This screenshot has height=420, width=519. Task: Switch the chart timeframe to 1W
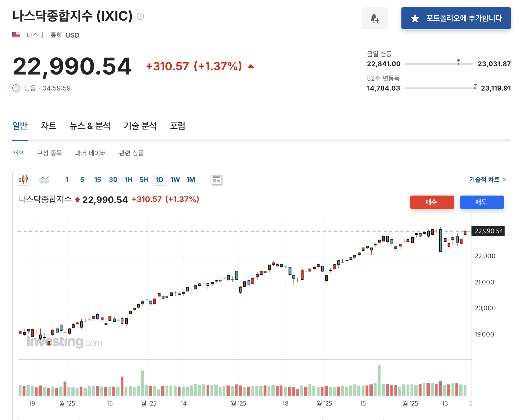[x=175, y=180]
